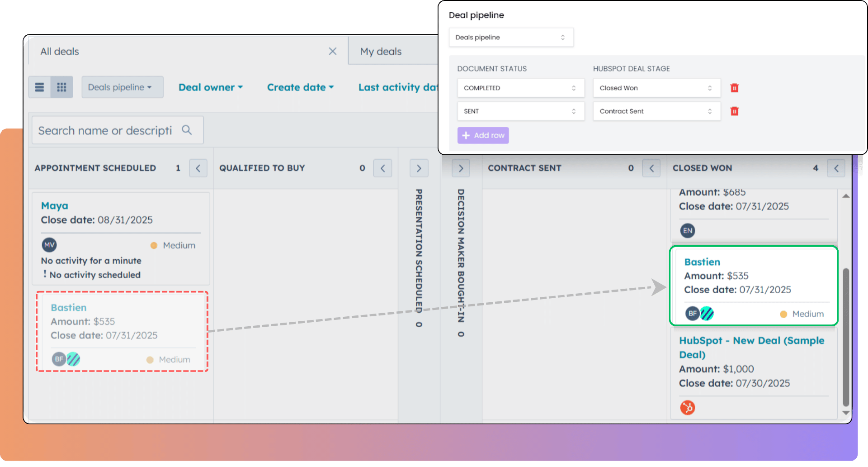Click the EN owner avatar
This screenshot has height=467, width=868.
tap(687, 231)
